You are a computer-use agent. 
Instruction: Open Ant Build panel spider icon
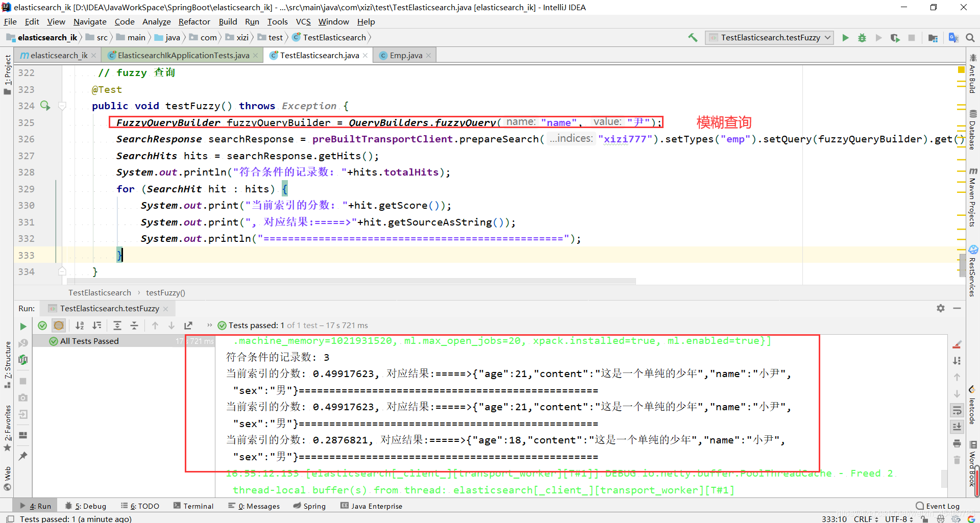coord(973,58)
